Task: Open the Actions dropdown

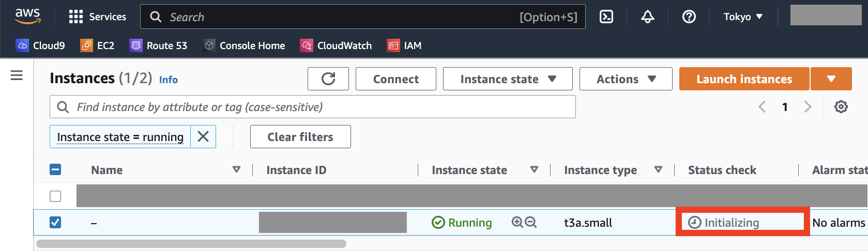Action: point(626,79)
